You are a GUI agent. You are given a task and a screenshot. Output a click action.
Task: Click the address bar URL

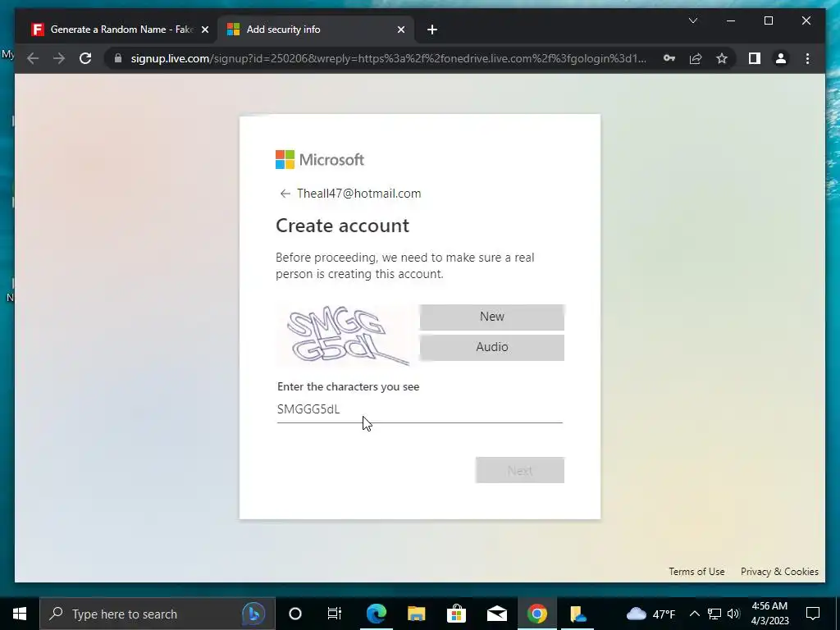[x=388, y=58]
